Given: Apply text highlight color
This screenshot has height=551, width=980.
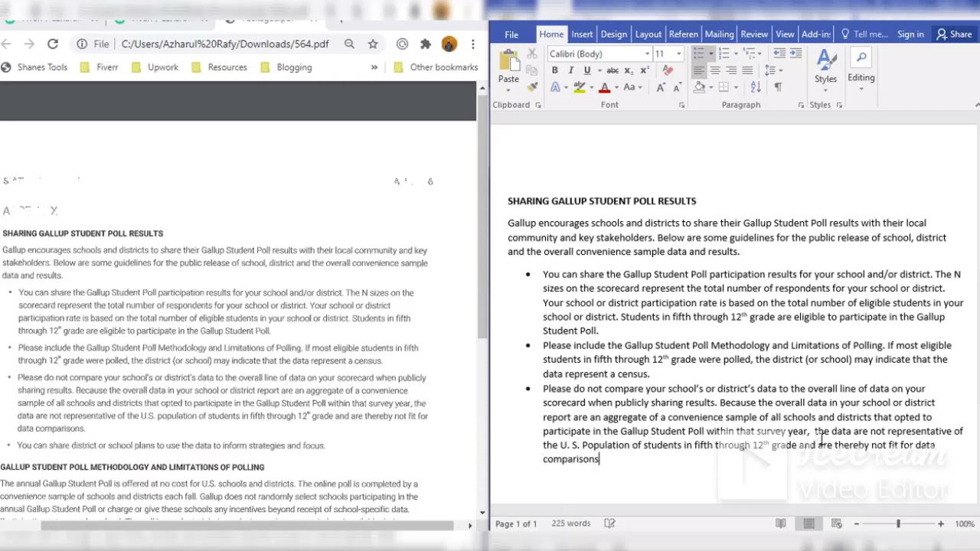Looking at the screenshot, I should coord(580,87).
